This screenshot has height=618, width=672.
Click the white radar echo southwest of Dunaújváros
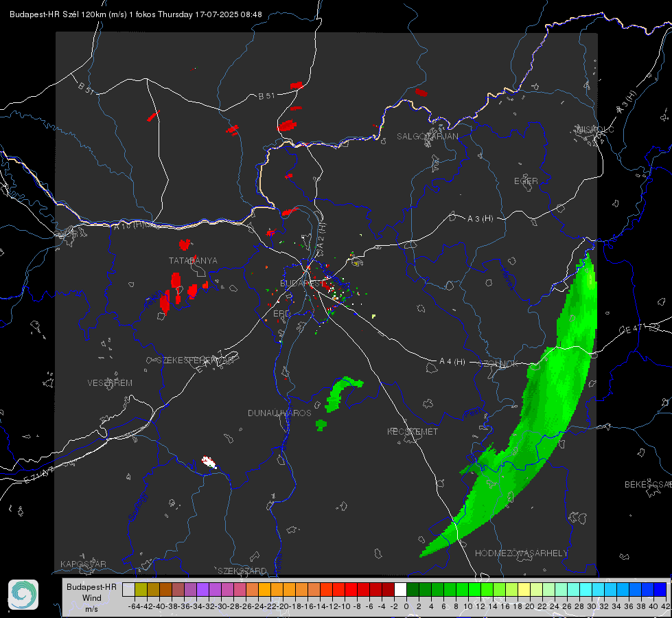[209, 462]
